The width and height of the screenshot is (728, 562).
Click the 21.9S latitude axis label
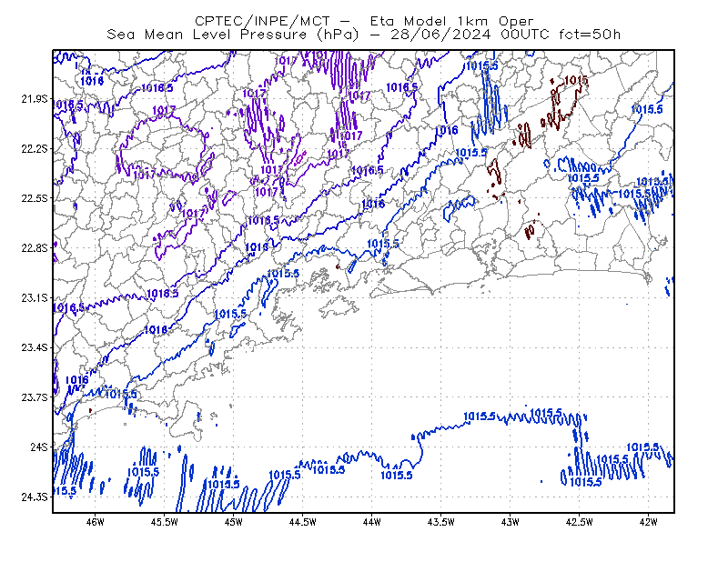[x=35, y=99]
